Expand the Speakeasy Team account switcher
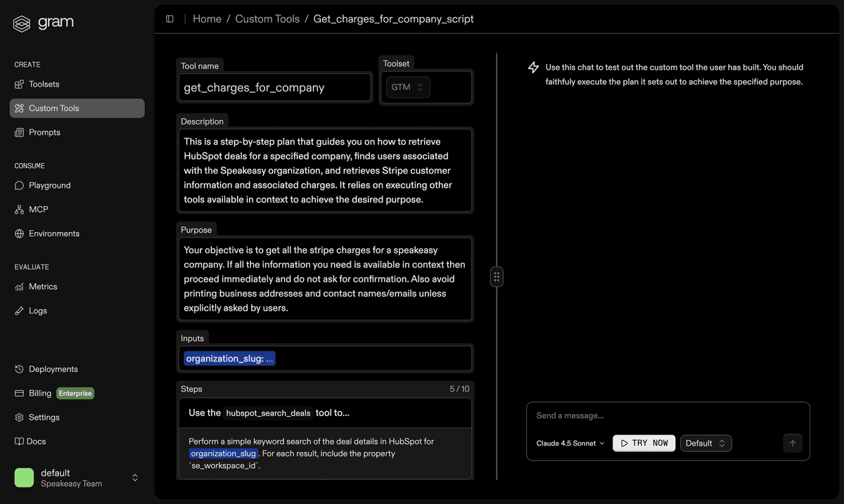 (134, 477)
